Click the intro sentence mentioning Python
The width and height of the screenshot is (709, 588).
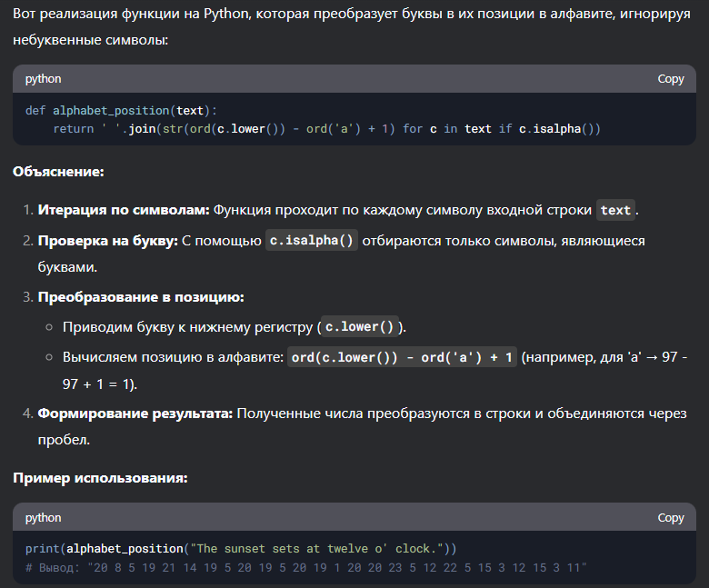click(352, 26)
